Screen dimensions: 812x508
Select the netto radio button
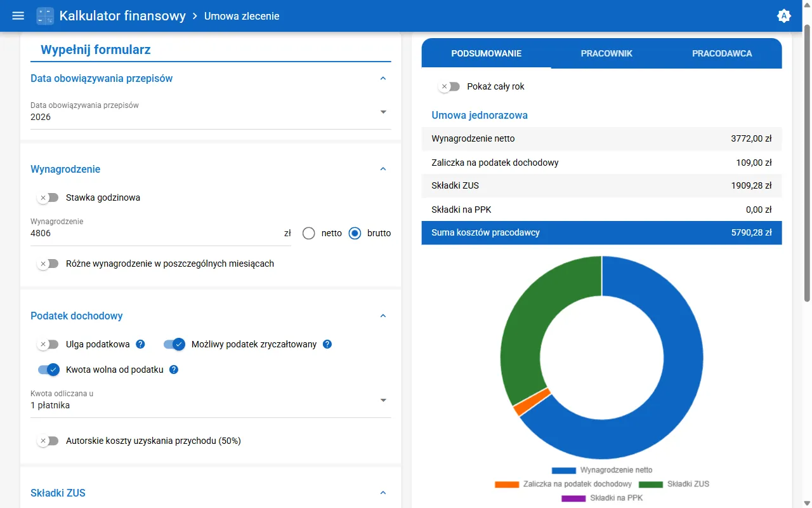[309, 233]
